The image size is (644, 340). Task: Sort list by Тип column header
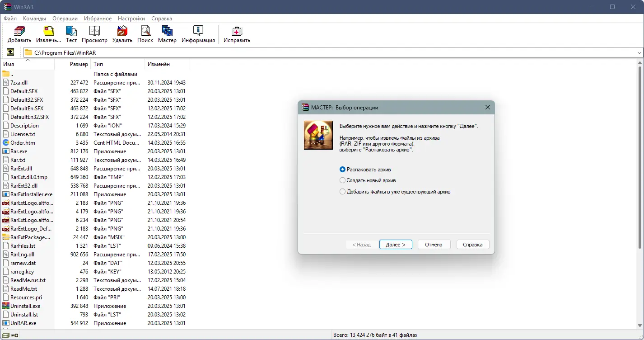pyautogui.click(x=118, y=64)
